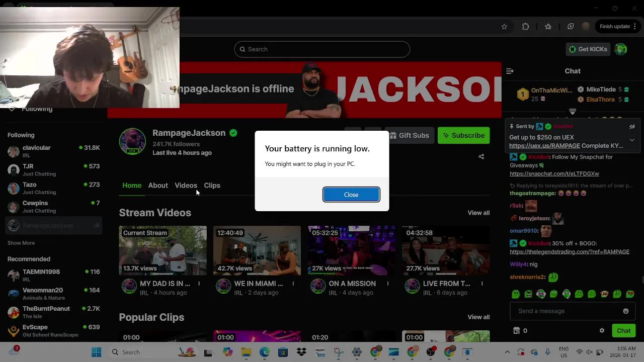Open Settings gear on taskbar

[357, 352]
